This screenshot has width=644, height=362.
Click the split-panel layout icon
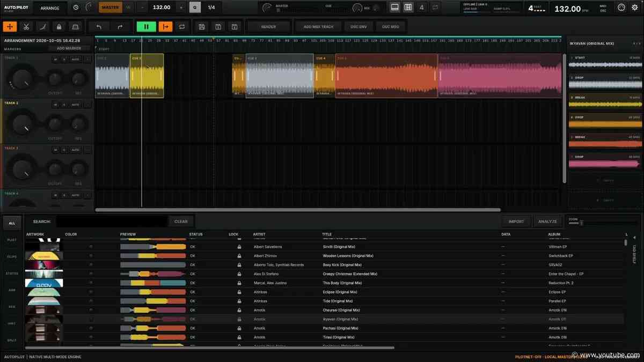coord(408,8)
